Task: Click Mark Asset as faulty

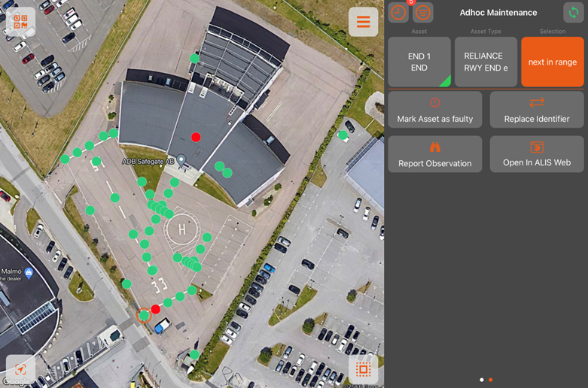Action: coord(435,110)
